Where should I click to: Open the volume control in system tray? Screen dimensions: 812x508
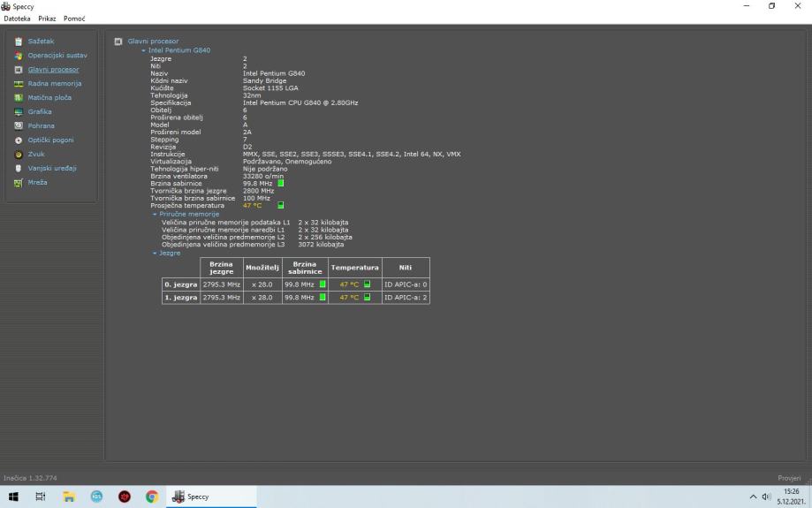point(766,497)
